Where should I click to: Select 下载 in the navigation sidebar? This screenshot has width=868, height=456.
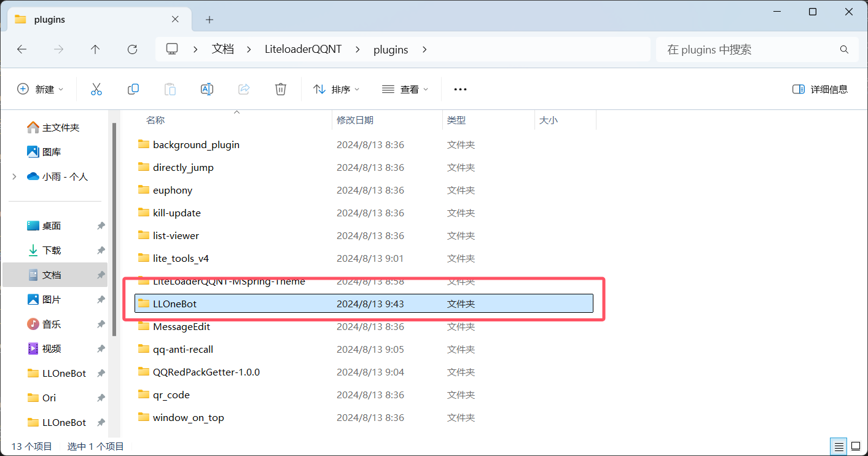[52, 250]
